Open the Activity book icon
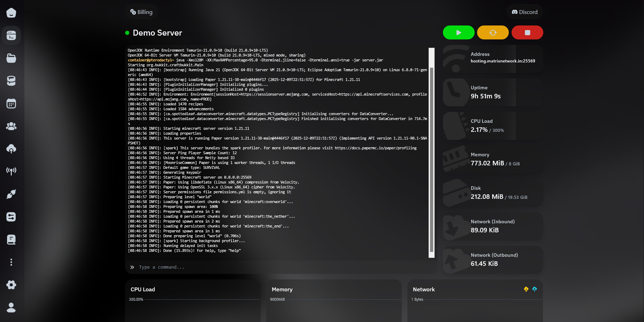The width and height of the screenshot is (644, 322). (11, 239)
